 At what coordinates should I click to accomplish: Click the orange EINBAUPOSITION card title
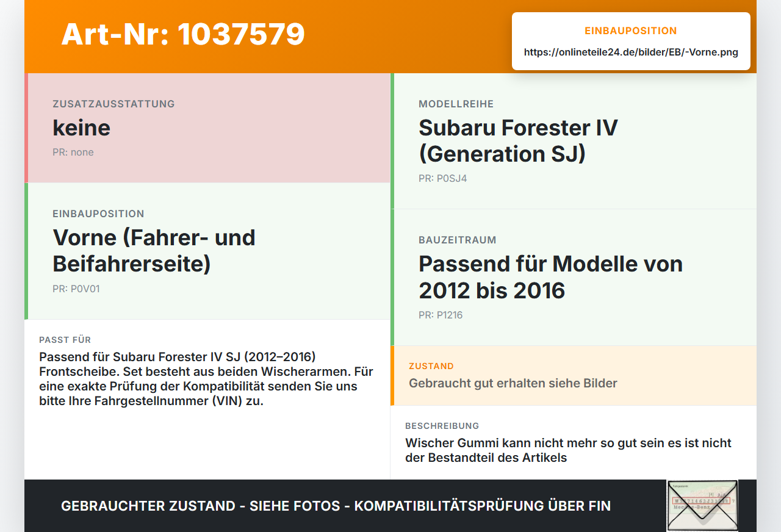point(631,31)
